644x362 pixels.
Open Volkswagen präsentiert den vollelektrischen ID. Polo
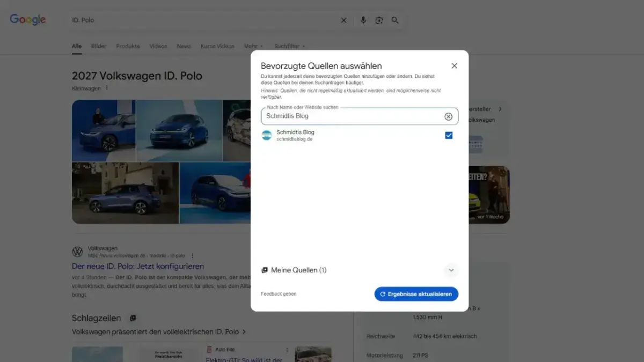click(x=159, y=332)
